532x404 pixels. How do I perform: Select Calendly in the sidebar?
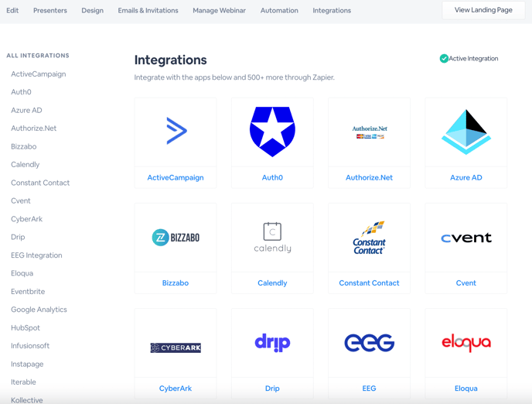pos(25,165)
